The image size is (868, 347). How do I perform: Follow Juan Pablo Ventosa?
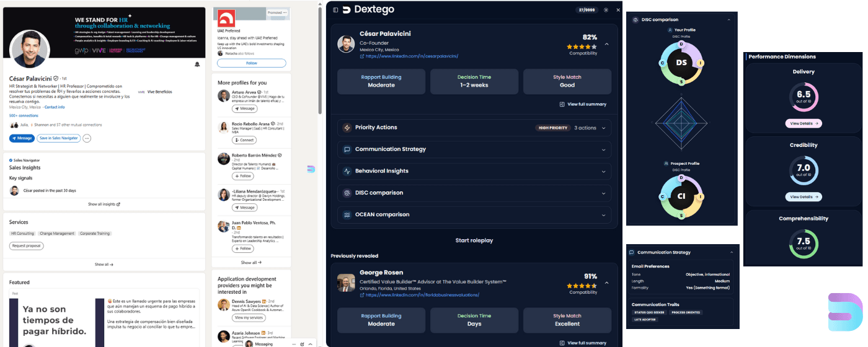tap(242, 248)
